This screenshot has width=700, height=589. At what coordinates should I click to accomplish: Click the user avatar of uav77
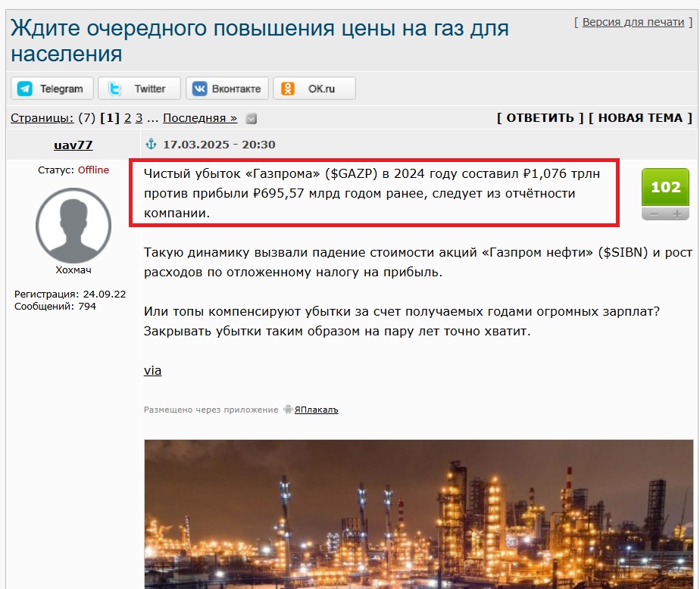(x=73, y=226)
